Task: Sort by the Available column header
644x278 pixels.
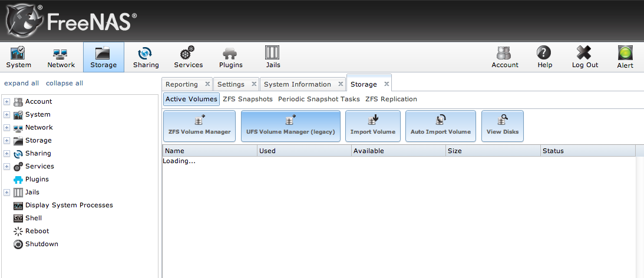Action: [399, 151]
